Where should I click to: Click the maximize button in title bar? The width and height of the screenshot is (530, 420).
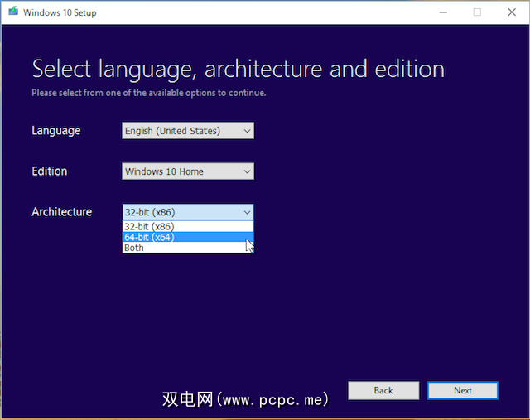(x=477, y=12)
